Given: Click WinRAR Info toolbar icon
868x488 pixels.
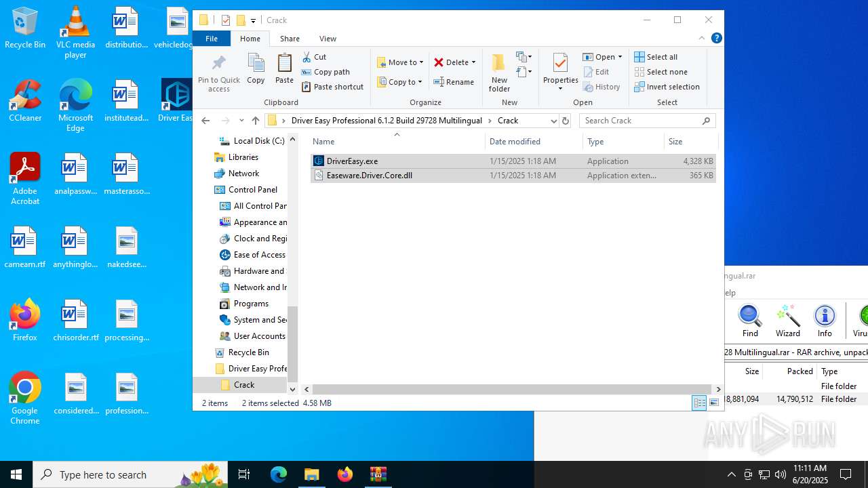Looking at the screenshot, I should click(x=825, y=321).
